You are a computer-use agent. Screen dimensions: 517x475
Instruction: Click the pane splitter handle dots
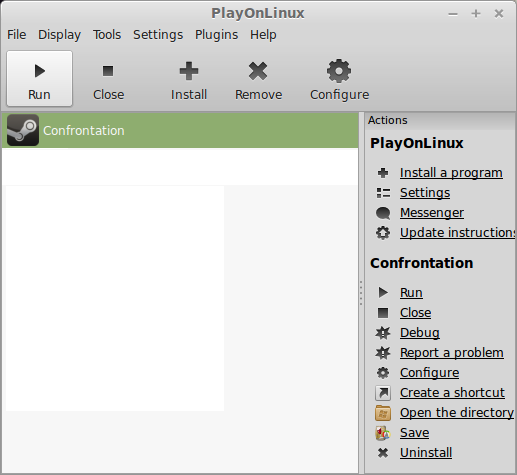[x=361, y=293]
